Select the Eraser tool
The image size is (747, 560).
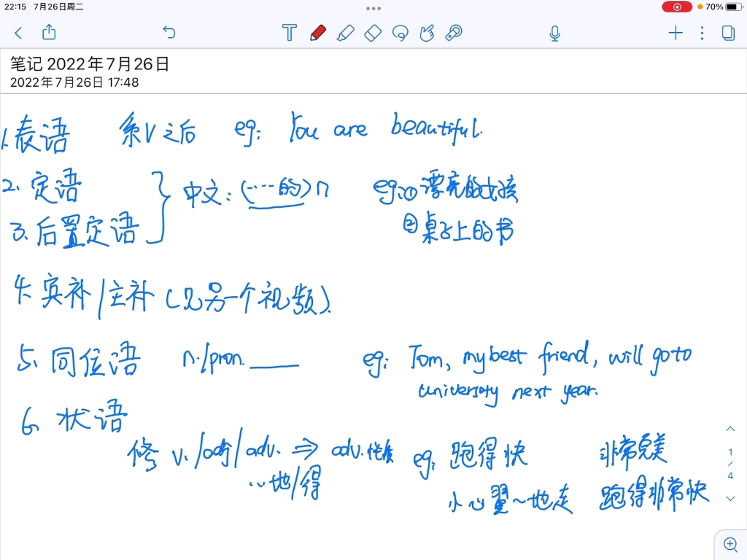pyautogui.click(x=373, y=33)
